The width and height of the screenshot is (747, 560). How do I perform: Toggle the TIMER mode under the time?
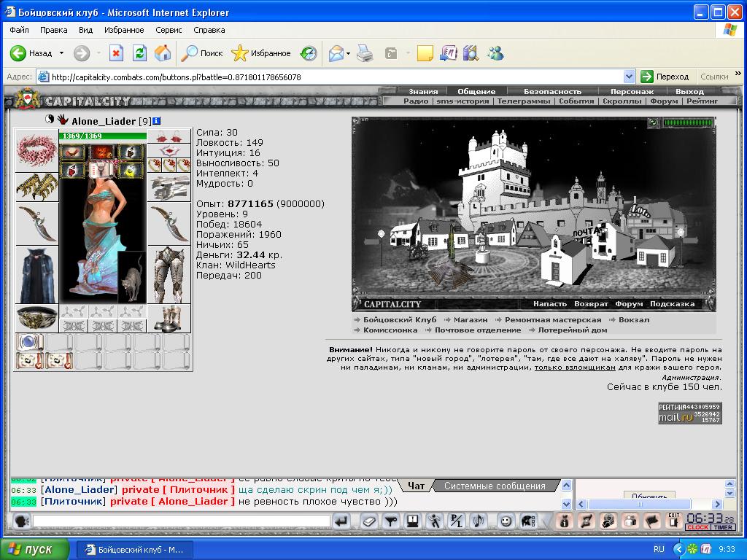tap(723, 527)
